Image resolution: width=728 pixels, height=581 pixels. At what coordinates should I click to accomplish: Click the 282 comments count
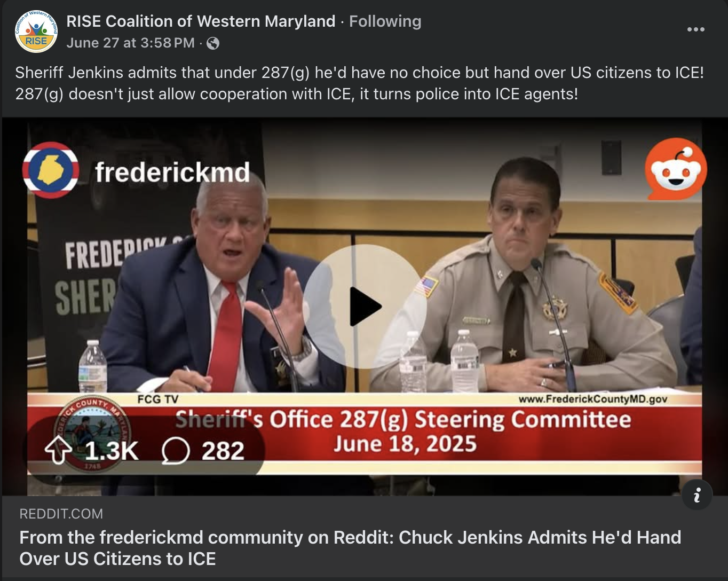tap(223, 451)
